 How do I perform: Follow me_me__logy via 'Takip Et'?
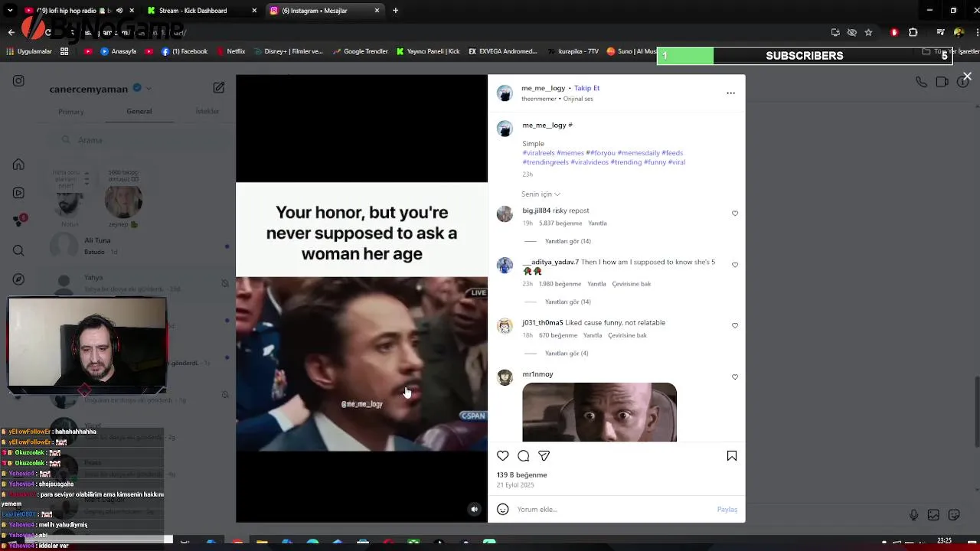pos(586,88)
